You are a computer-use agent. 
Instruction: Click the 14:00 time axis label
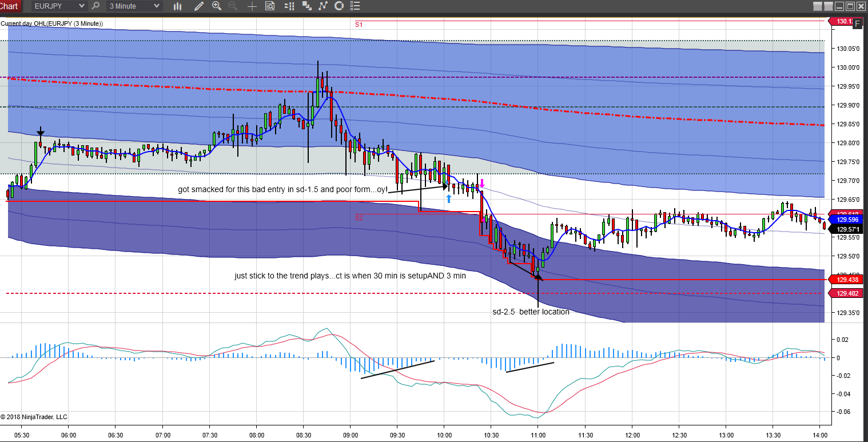click(819, 435)
